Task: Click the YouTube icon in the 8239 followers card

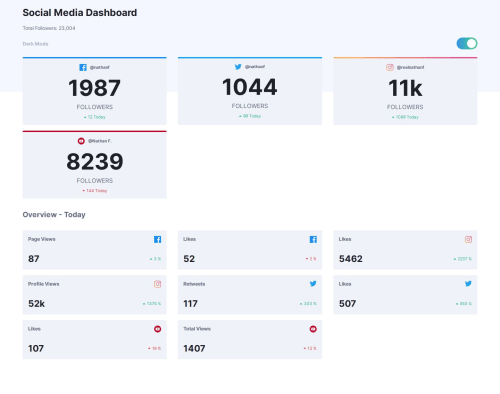Action: click(81, 141)
